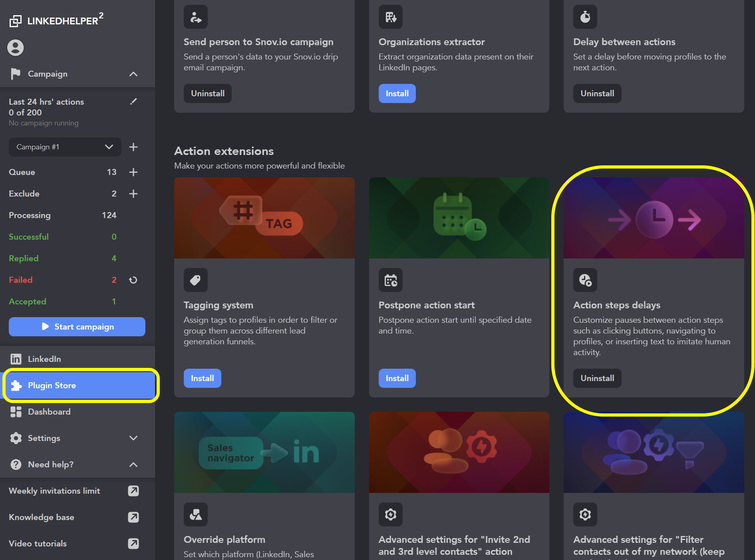
Task: Open the Campaign #1 dropdown
Action: (x=65, y=147)
